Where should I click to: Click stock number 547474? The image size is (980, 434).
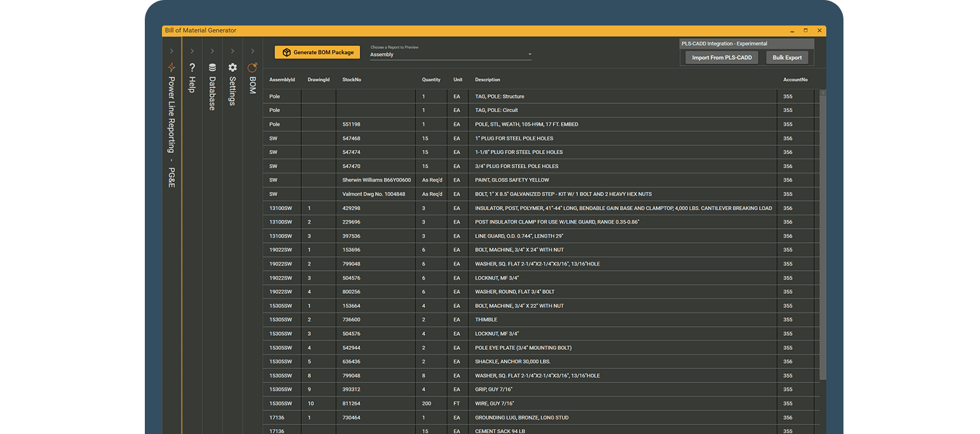tap(352, 152)
